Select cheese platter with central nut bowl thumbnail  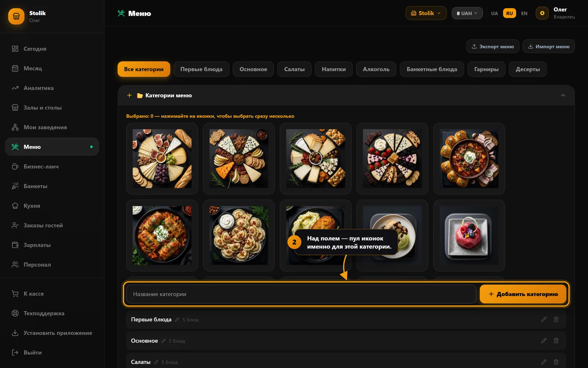(239, 159)
